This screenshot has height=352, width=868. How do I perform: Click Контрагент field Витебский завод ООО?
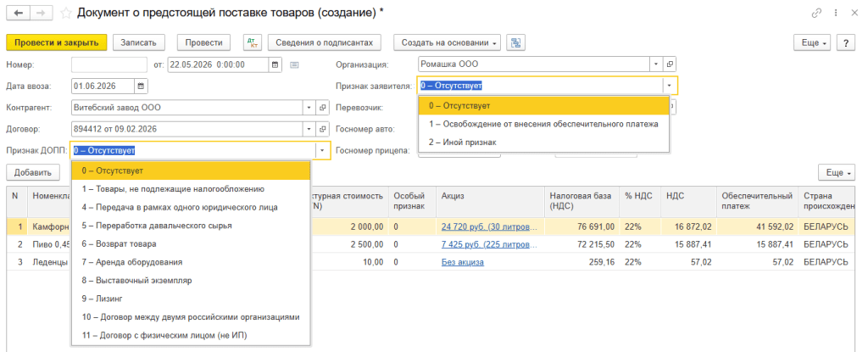pos(187,108)
